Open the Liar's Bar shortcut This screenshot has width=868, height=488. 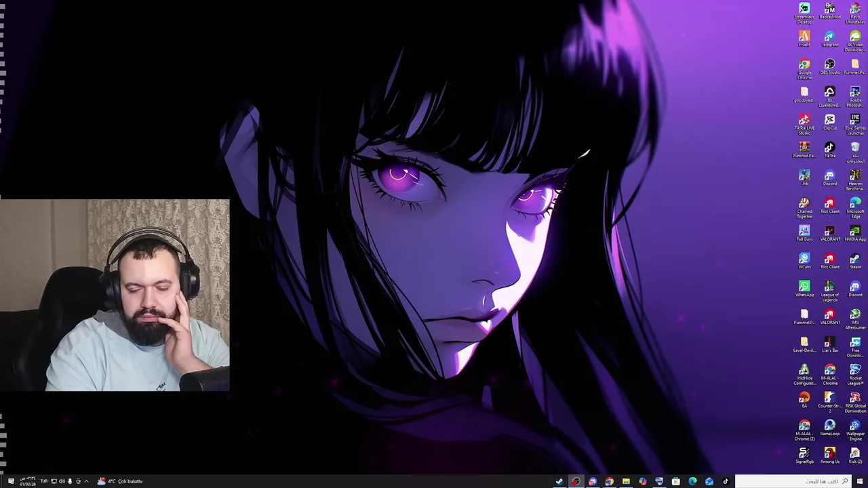coord(829,344)
